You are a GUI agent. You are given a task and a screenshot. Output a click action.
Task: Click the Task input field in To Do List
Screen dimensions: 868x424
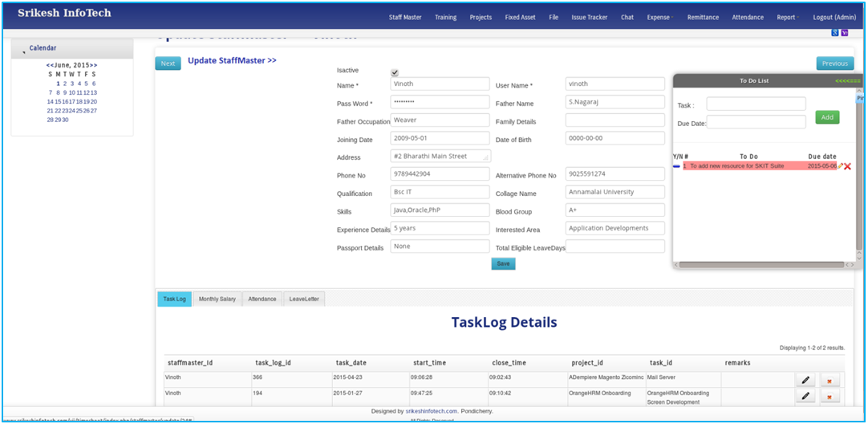pyautogui.click(x=756, y=104)
